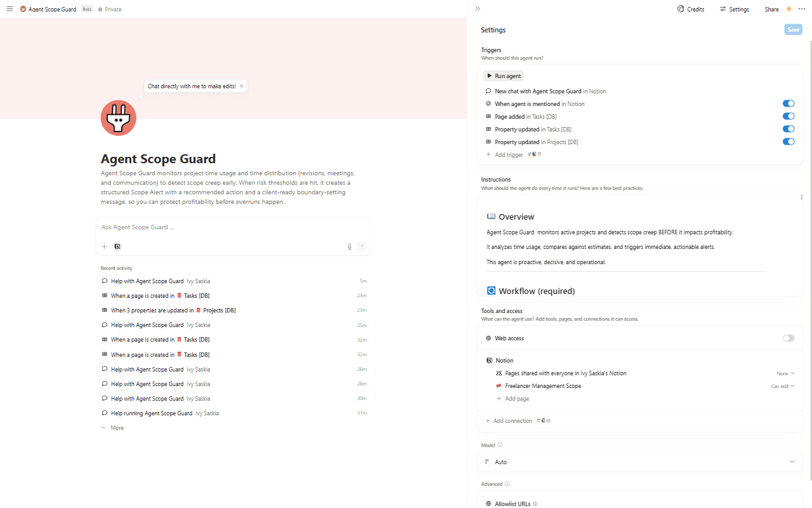The width and height of the screenshot is (812, 508).
Task: Click the plus attach icon in chat box
Action: pyautogui.click(x=105, y=246)
